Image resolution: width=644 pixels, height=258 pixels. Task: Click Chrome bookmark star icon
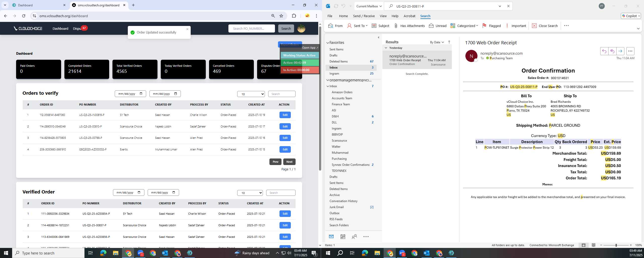point(281,16)
